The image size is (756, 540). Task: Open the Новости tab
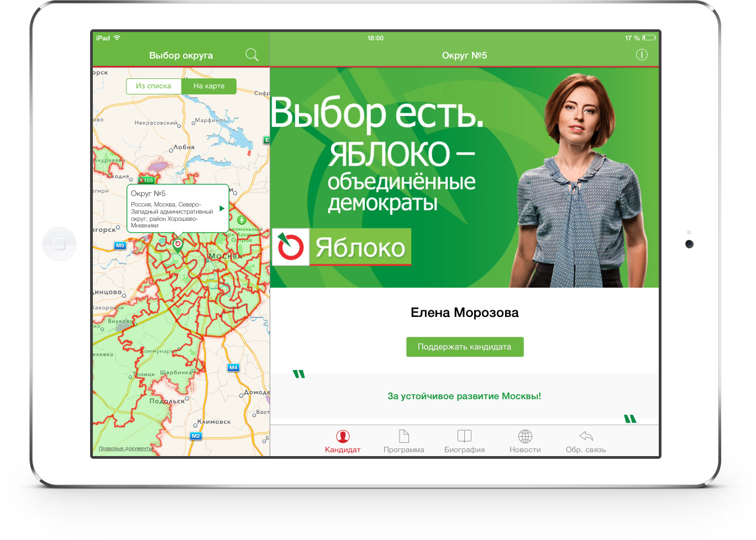(x=525, y=442)
